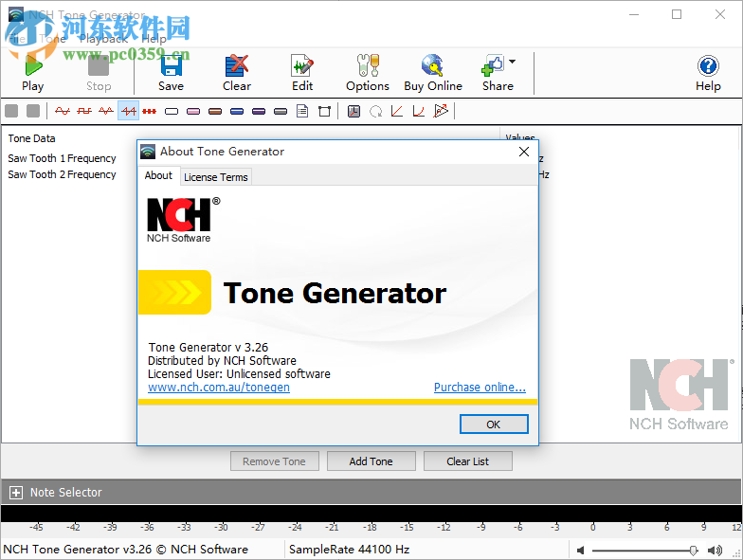Open the Help menu in menu bar
Screen dimensions: 743x560
tap(154, 39)
